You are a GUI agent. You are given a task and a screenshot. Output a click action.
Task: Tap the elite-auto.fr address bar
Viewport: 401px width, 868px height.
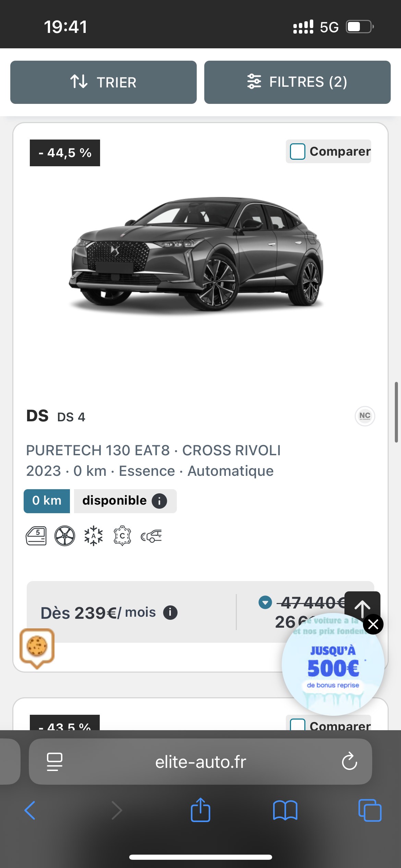200,762
